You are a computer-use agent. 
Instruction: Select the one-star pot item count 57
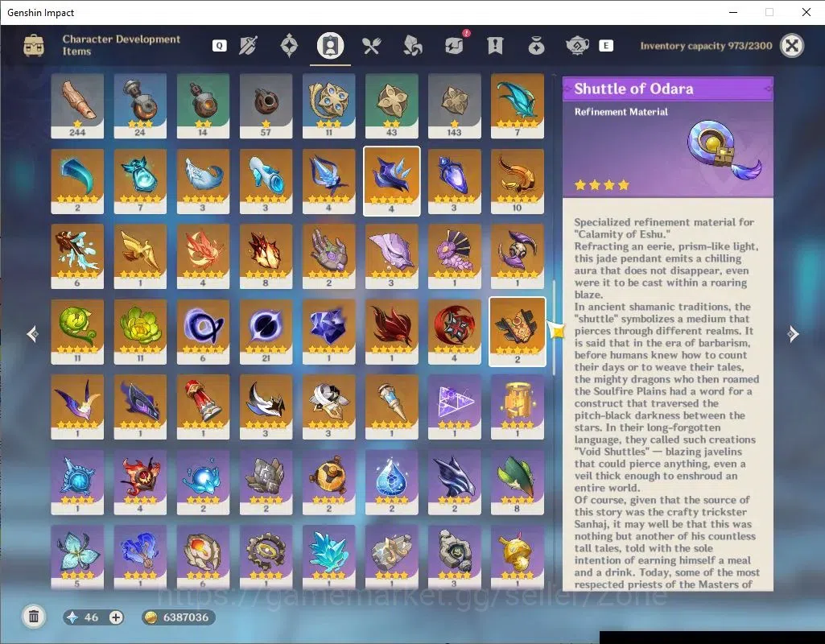(x=266, y=105)
